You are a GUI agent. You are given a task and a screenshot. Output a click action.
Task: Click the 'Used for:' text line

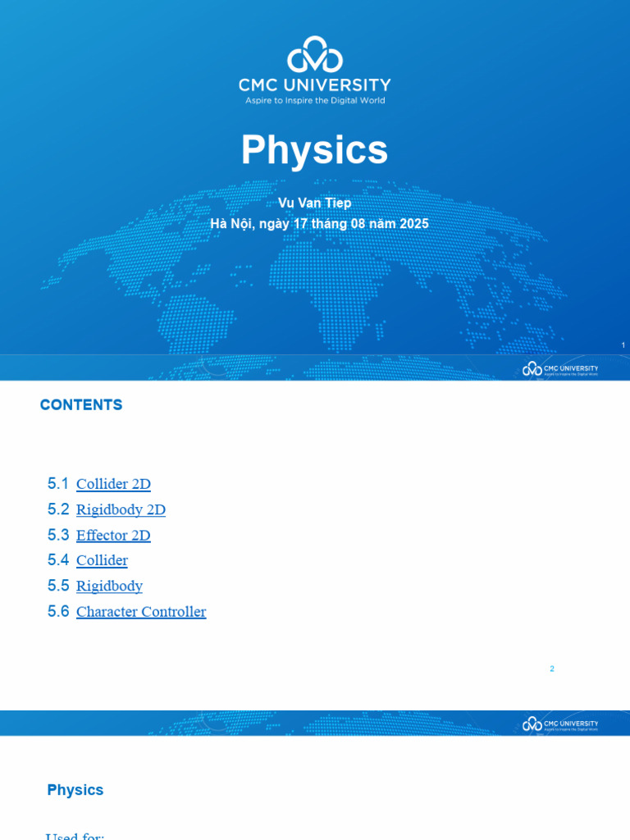(x=75, y=836)
